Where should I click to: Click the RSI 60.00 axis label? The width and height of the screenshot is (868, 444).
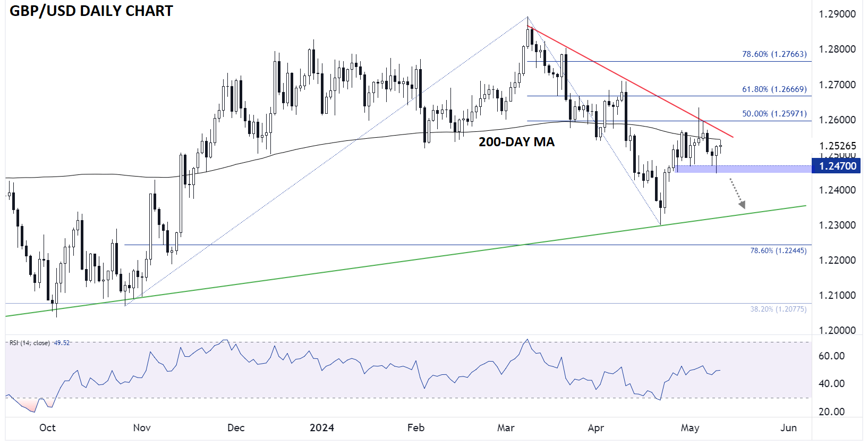pos(831,356)
